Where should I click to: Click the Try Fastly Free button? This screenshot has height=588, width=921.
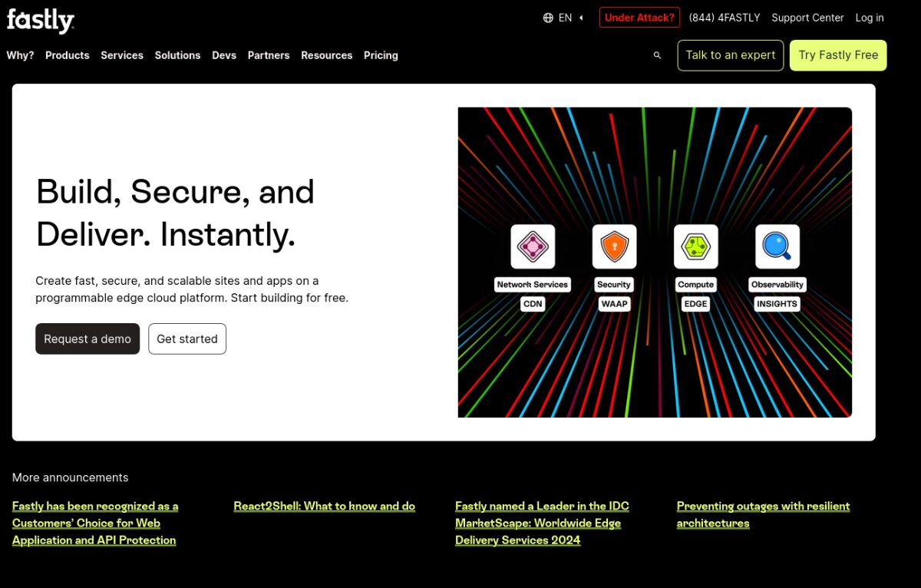[x=838, y=55]
